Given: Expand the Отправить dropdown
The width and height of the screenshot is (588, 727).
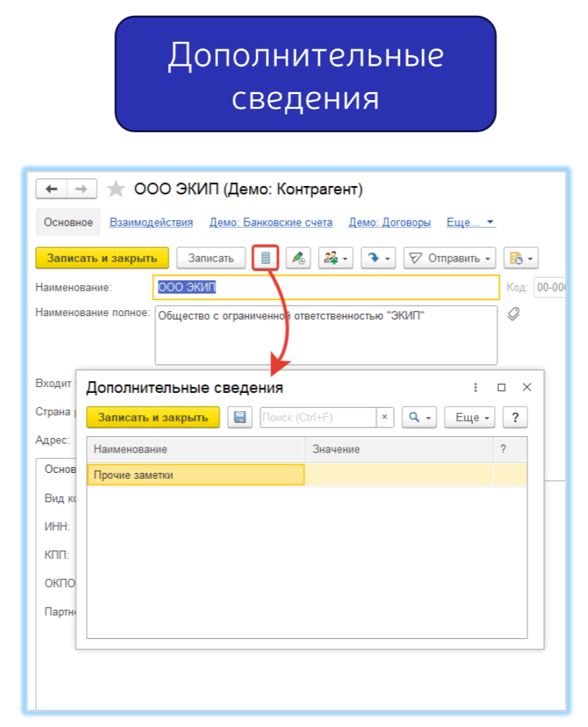Looking at the screenshot, I should 450,258.
